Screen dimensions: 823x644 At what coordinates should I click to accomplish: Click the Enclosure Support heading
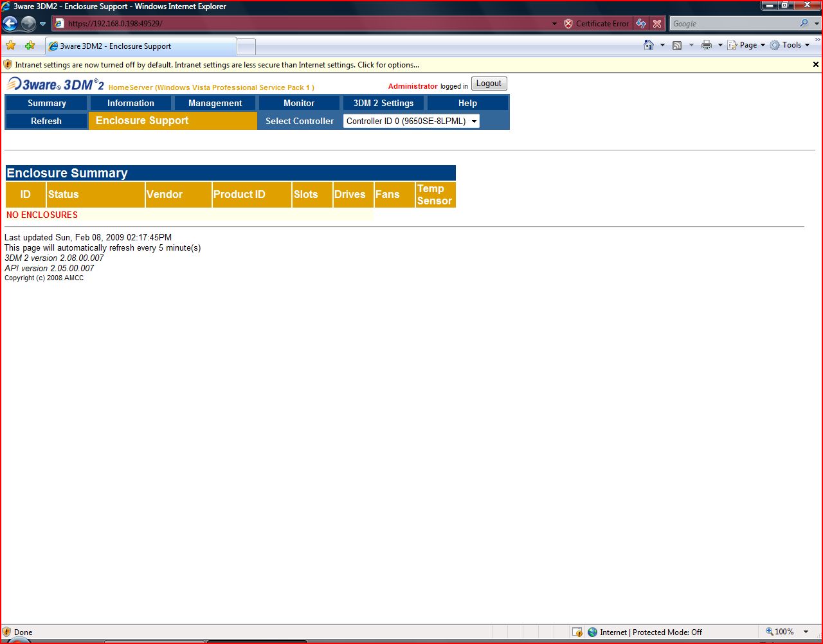142,120
